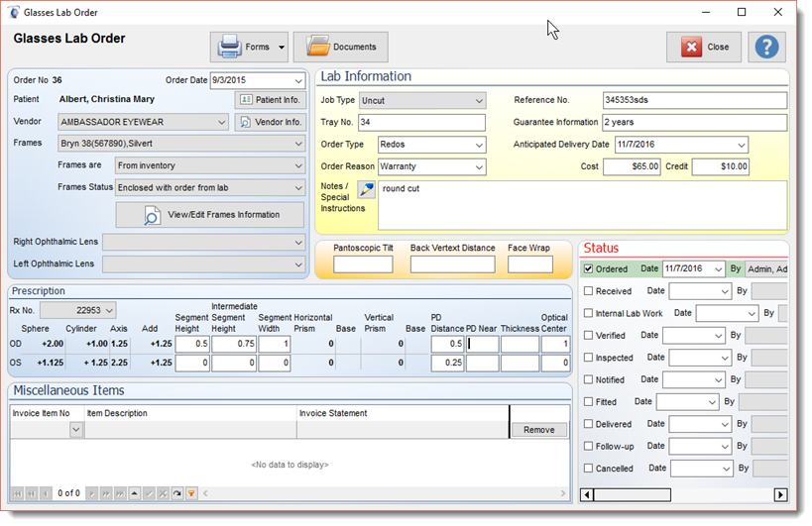Image resolution: width=812 pixels, height=526 pixels.
Task: Click the Back Vertext Distance field
Action: pyautogui.click(x=453, y=264)
